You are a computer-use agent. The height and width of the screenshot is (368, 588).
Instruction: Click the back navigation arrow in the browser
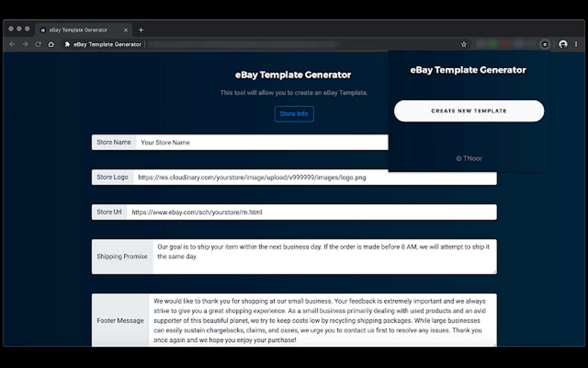pos(12,44)
